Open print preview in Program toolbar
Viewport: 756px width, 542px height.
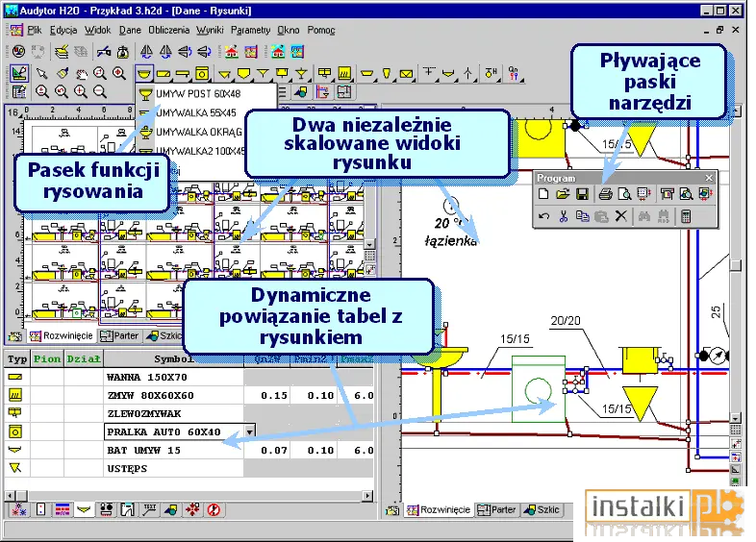pos(625,194)
